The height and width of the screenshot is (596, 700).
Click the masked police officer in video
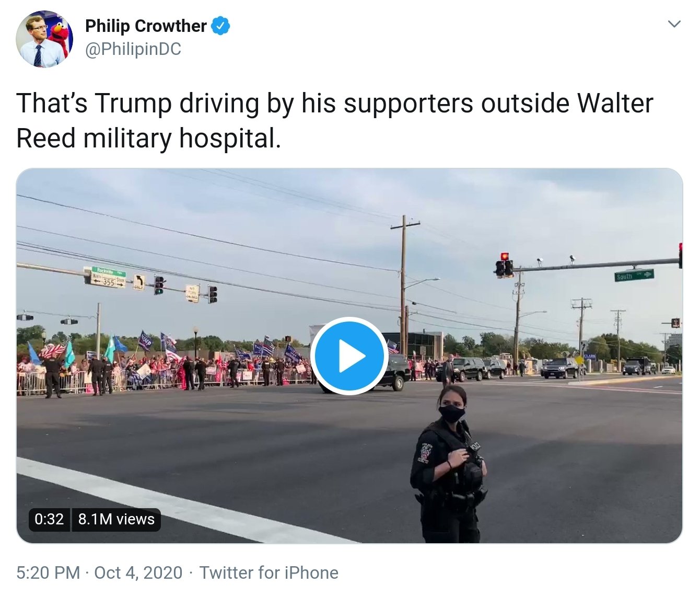(450, 464)
